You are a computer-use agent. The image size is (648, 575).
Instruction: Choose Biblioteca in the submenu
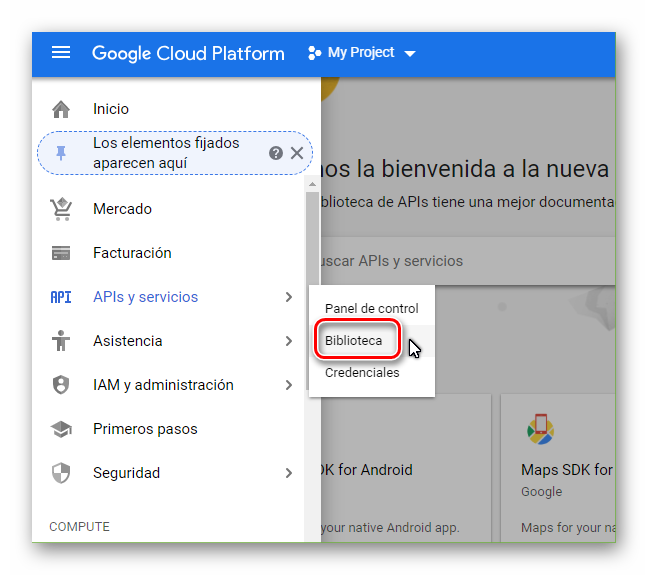pos(353,341)
